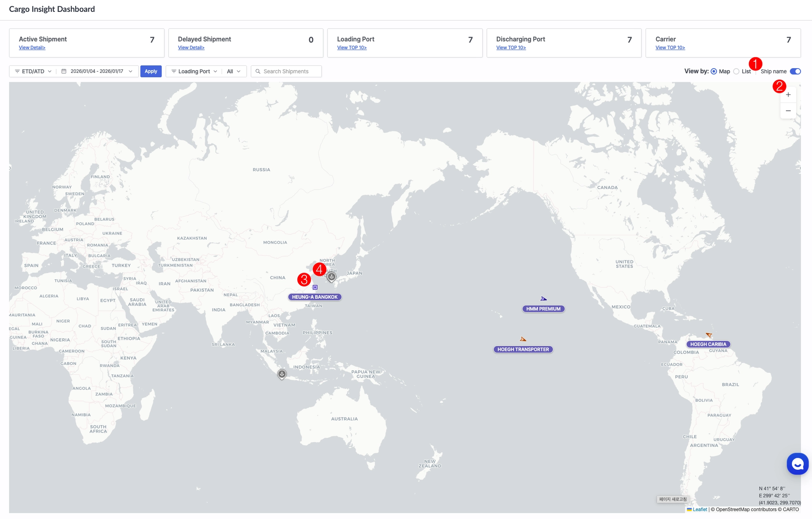
Task: Click the HEUNG-A BANGKOK square vessel marker
Action: [x=315, y=287]
